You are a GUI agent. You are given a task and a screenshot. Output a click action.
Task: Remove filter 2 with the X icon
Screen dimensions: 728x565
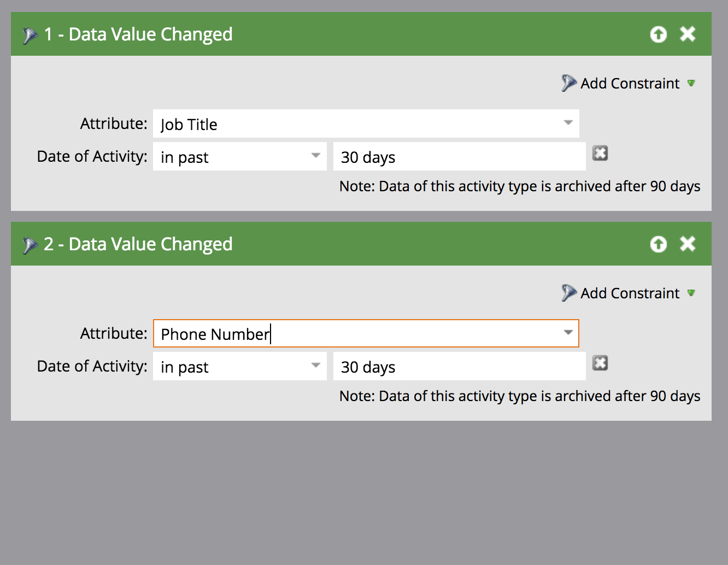[688, 244]
